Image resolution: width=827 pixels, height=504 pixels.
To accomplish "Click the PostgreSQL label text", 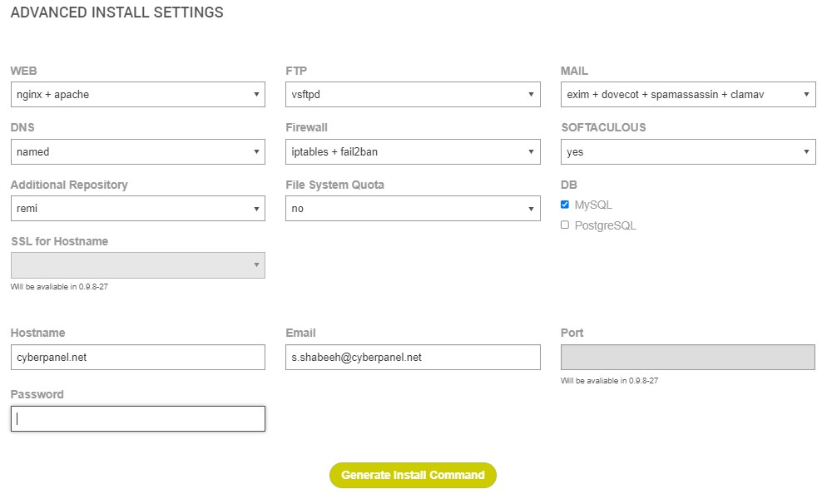I will [x=606, y=225].
